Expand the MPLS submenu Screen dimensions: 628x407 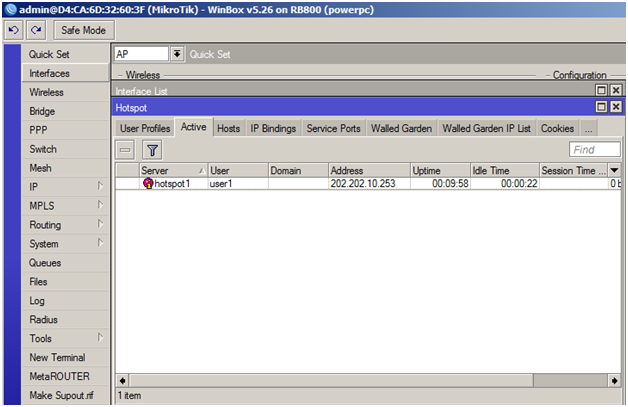(x=65, y=206)
